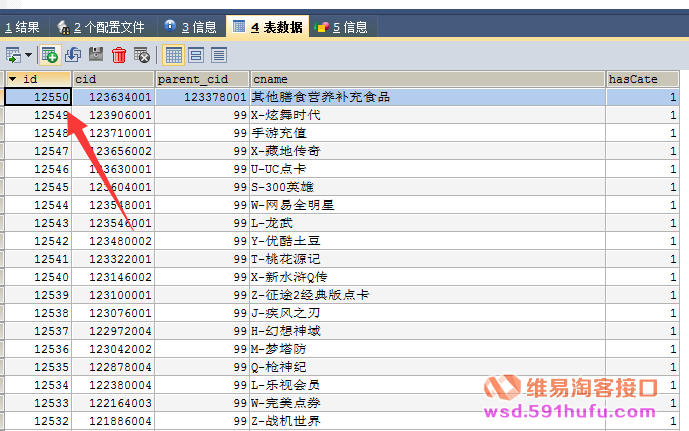Select the 4 表数据 tab
The height and width of the screenshot is (431, 689).
tap(268, 27)
